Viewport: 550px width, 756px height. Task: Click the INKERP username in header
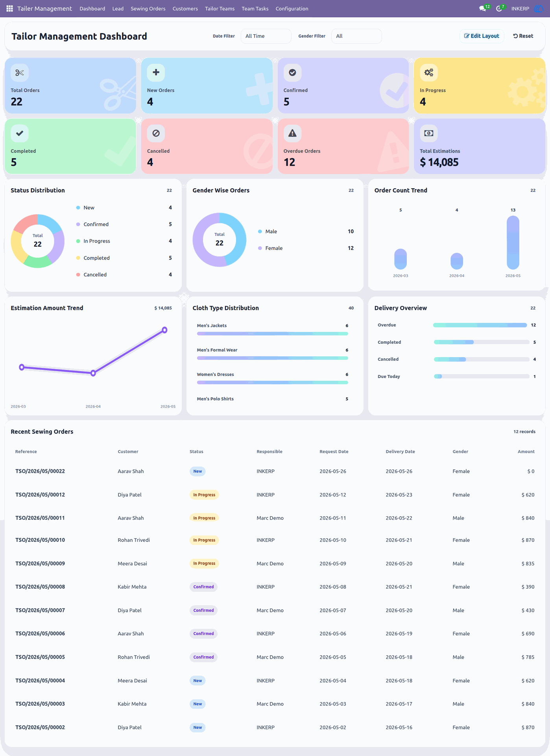520,9
